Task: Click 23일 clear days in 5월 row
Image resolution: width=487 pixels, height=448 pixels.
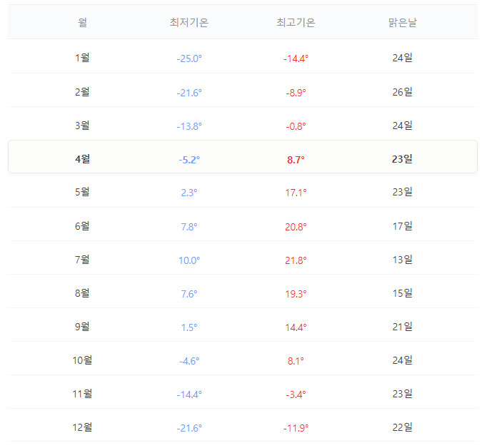Action: pyautogui.click(x=403, y=192)
